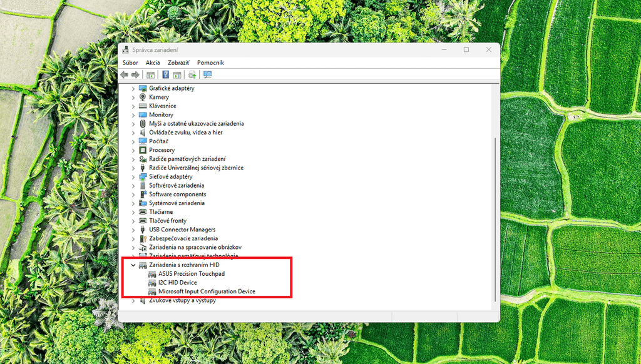Open the Akcia menu
The image size is (641, 364).
pyautogui.click(x=153, y=63)
